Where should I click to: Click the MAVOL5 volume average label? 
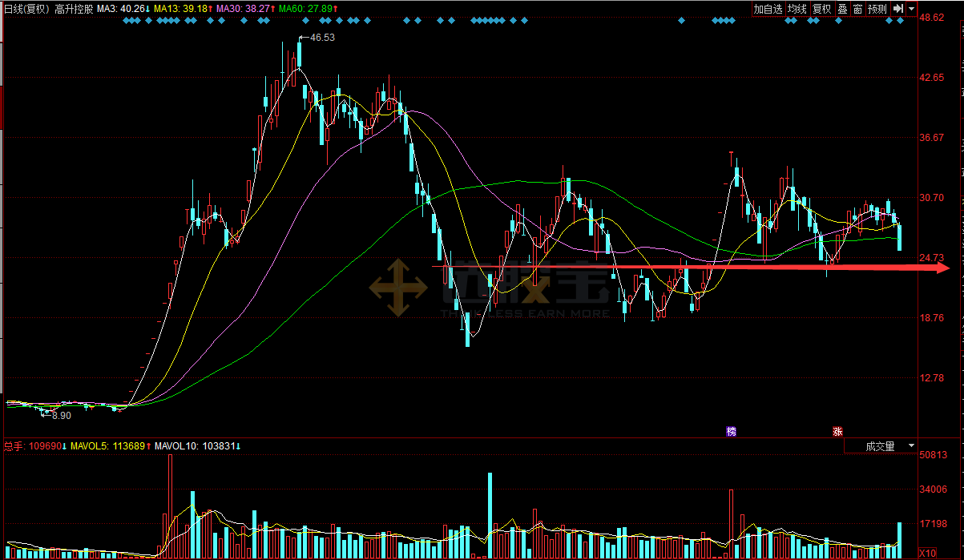109,446
